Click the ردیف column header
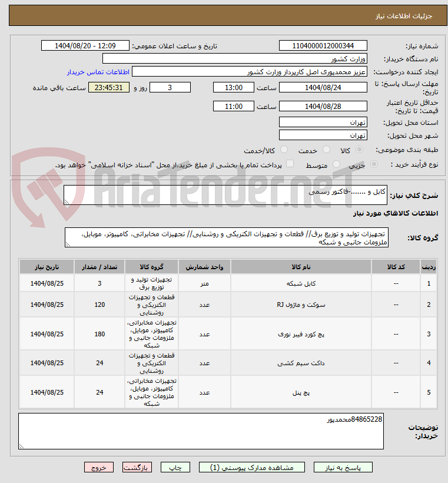The width and height of the screenshot is (448, 483). click(x=429, y=267)
